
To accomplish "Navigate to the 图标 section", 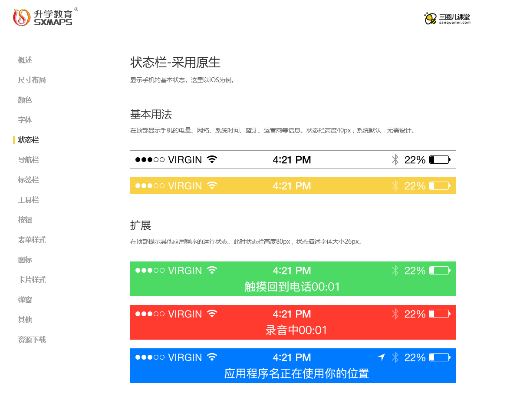I will click(25, 260).
